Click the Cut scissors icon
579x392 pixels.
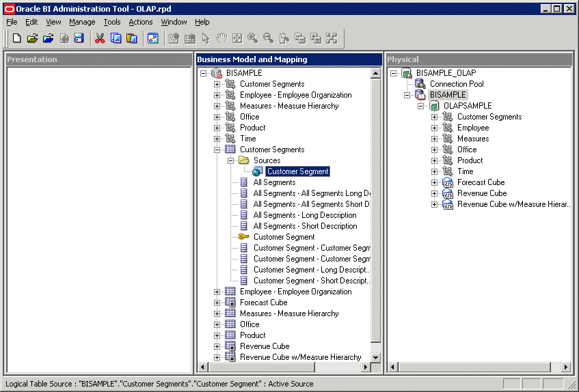click(100, 38)
